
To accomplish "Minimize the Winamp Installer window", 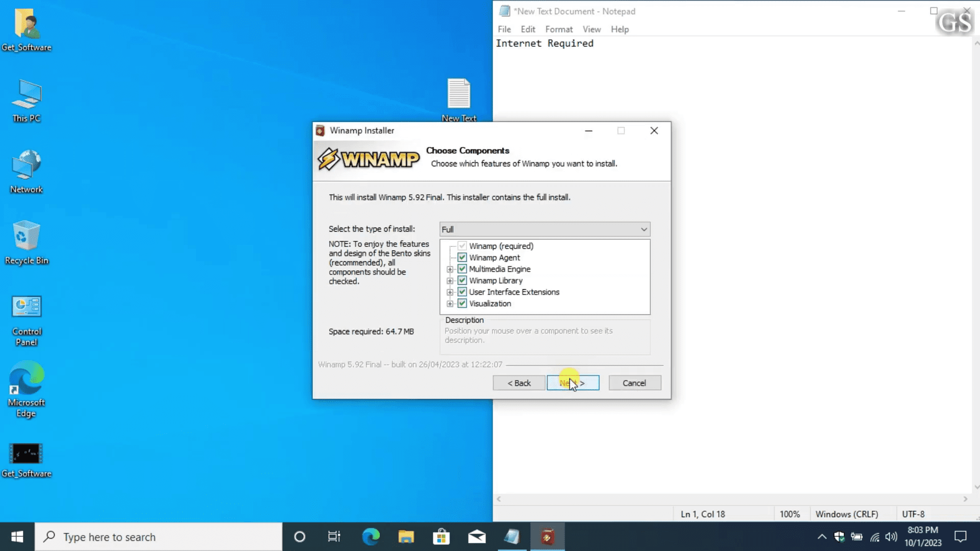I will (x=589, y=131).
